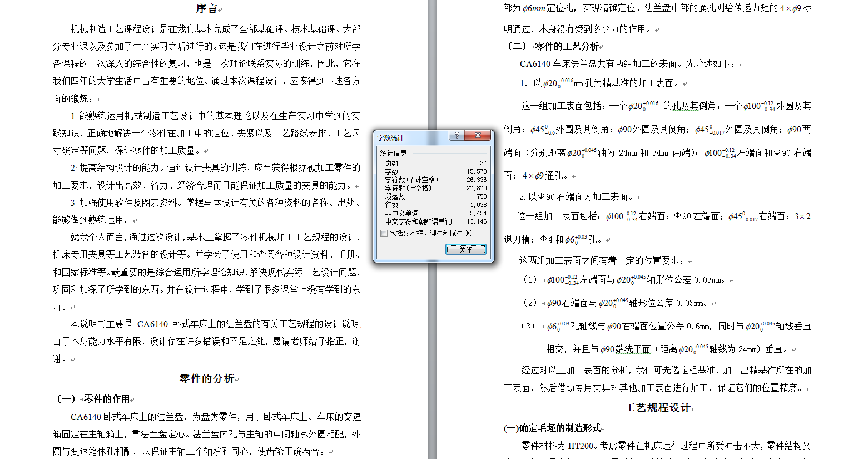Click the (一) 零件的作用 subheading
This screenshot has width=868, height=459.
[93, 399]
